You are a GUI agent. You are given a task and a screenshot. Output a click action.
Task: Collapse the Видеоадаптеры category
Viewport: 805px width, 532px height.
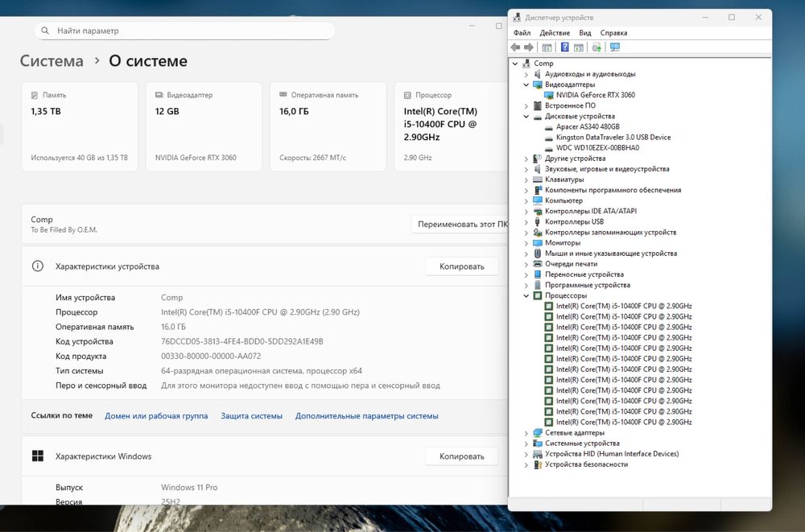[526, 85]
